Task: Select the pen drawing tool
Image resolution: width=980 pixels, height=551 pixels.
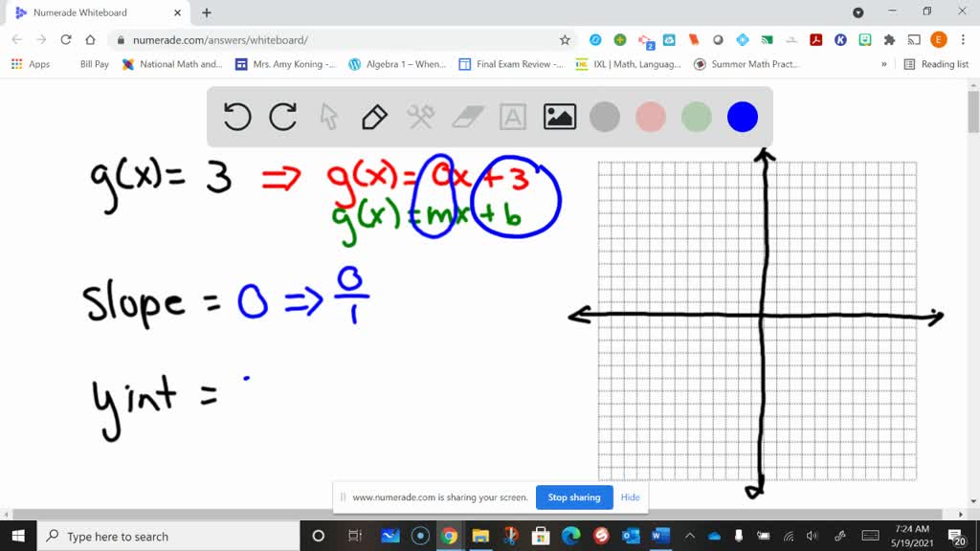Action: click(x=374, y=117)
